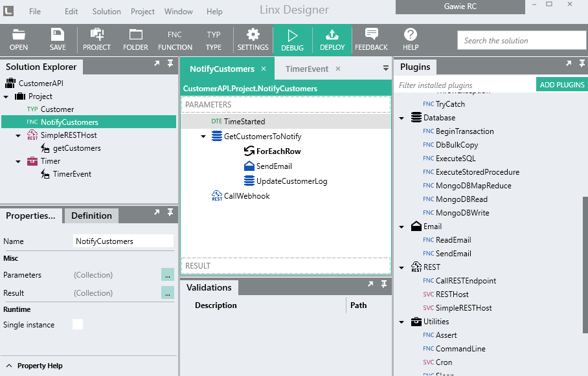
Task: Focus the Search the solution field
Action: (x=522, y=41)
